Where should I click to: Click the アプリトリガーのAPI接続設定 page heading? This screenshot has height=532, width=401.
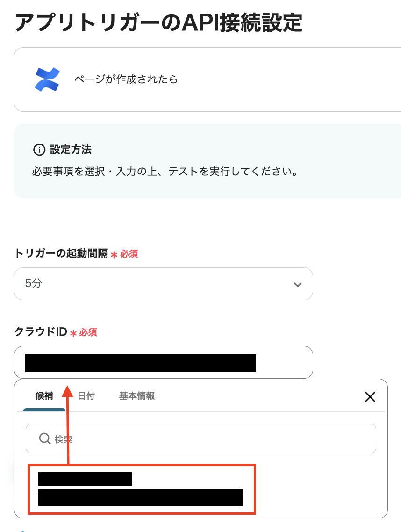pos(159,22)
